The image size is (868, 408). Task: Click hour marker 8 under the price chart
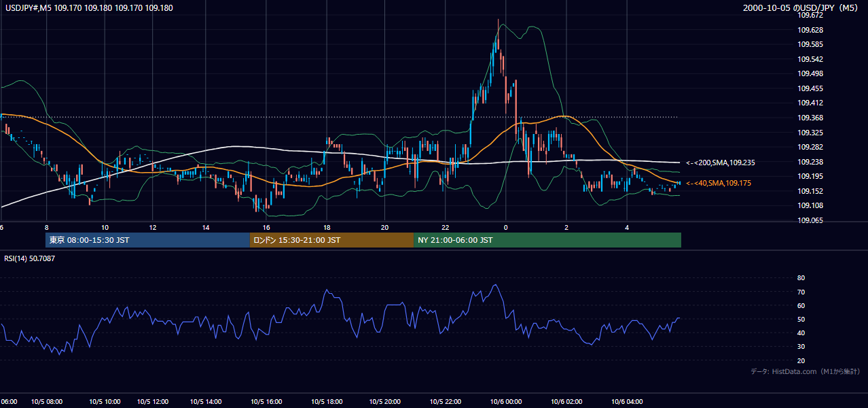[x=46, y=228]
